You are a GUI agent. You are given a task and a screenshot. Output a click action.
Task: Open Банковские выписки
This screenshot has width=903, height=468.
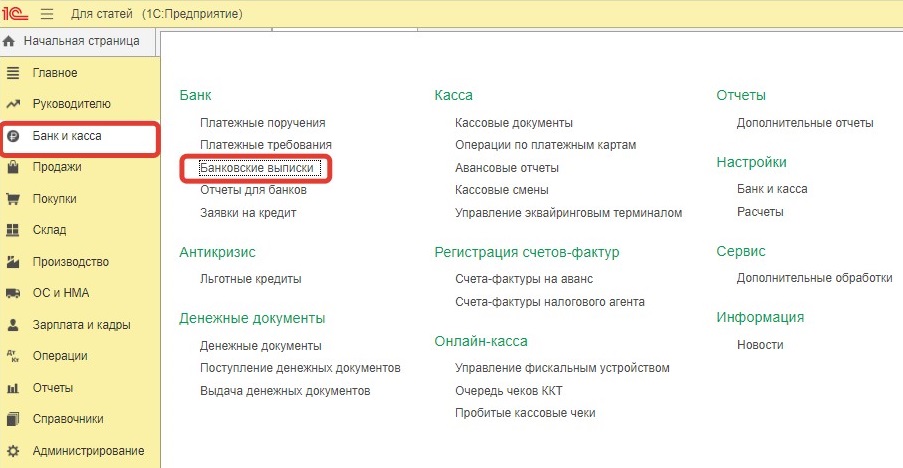click(256, 168)
